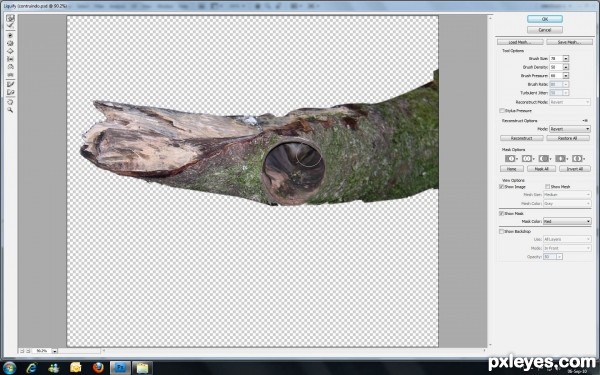This screenshot has width=600, height=375.
Task: Click the Brush Density value field
Action: pyautogui.click(x=556, y=67)
